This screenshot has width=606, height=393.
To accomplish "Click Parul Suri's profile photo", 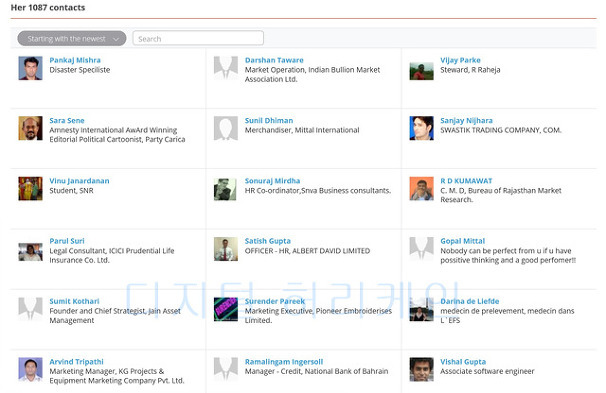I will pyautogui.click(x=31, y=252).
